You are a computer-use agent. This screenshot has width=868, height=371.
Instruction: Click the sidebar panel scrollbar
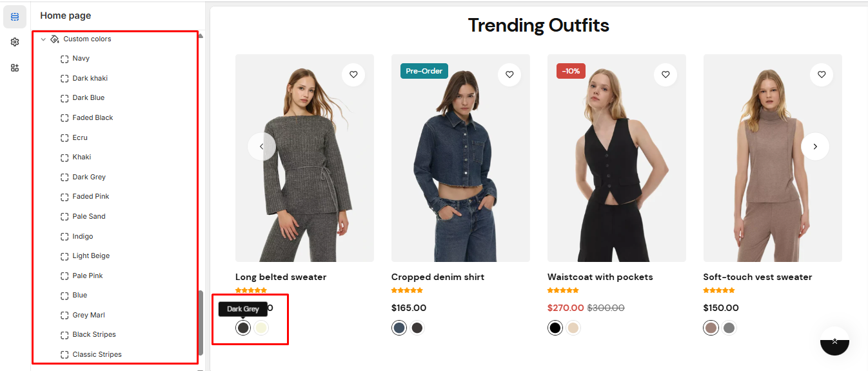pos(201,323)
